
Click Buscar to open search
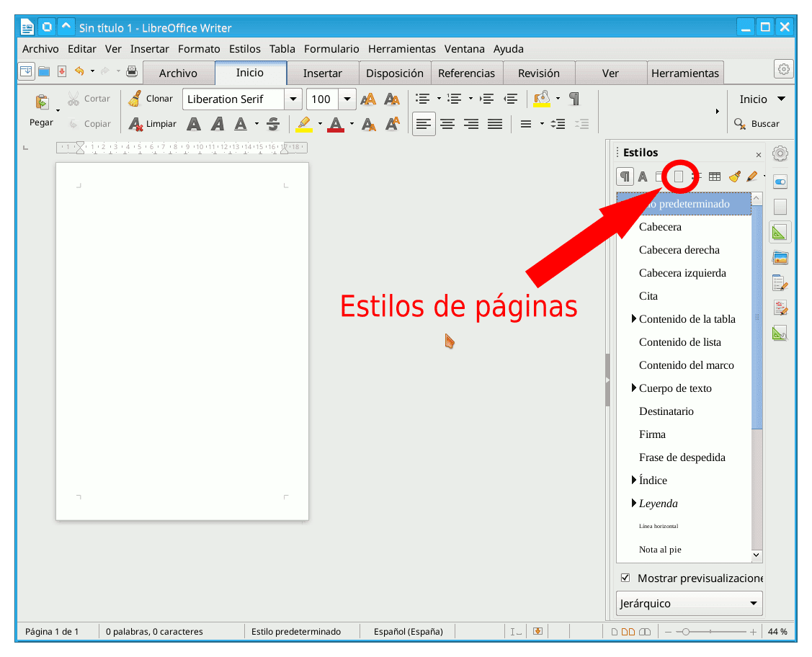(765, 123)
